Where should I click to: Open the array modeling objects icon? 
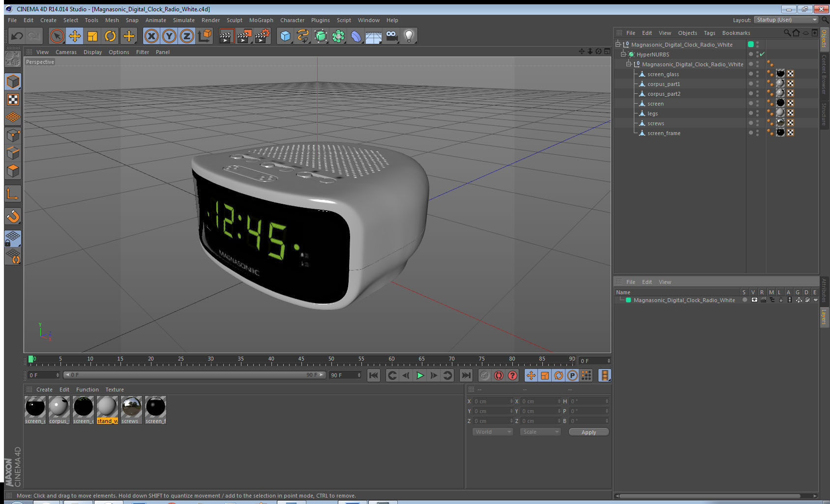tap(338, 36)
